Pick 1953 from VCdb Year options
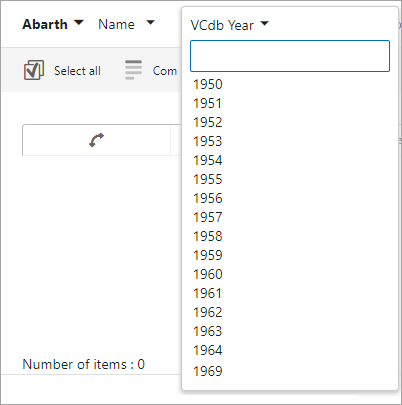Image resolution: width=402 pixels, height=405 pixels. 208,141
